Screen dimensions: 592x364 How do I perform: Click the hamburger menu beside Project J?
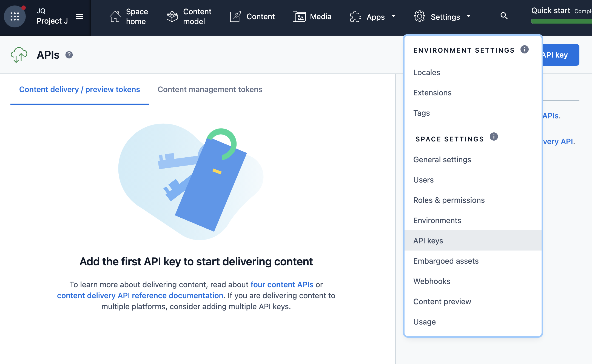click(x=79, y=16)
